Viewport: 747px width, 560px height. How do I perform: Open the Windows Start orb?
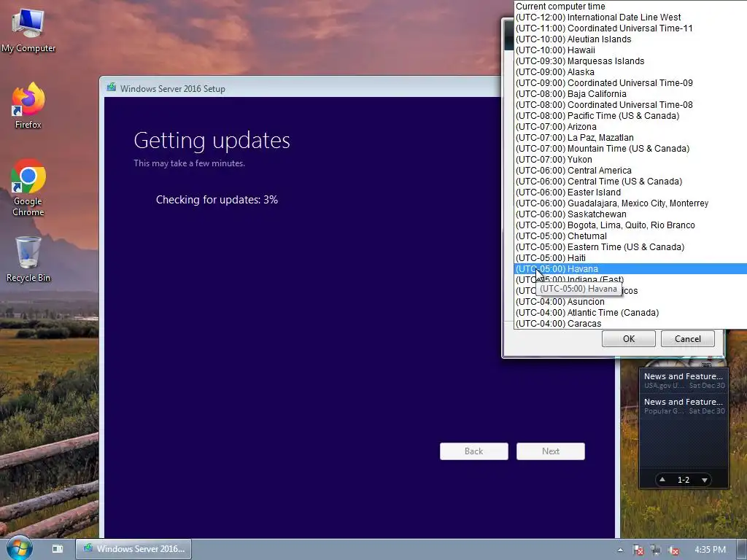[x=19, y=548]
